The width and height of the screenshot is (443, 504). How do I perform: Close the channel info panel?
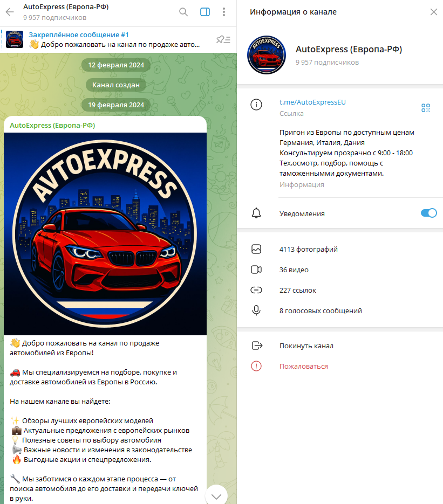[433, 12]
